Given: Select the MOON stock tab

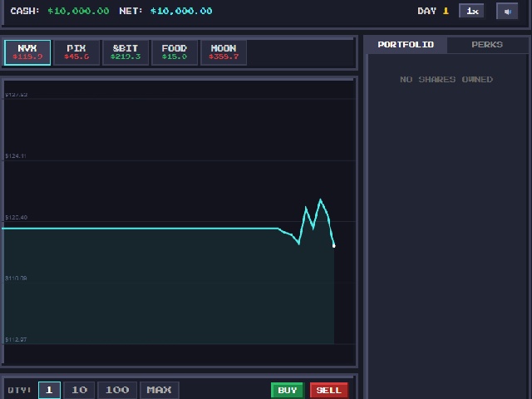Looking at the screenshot, I should (x=224, y=52).
